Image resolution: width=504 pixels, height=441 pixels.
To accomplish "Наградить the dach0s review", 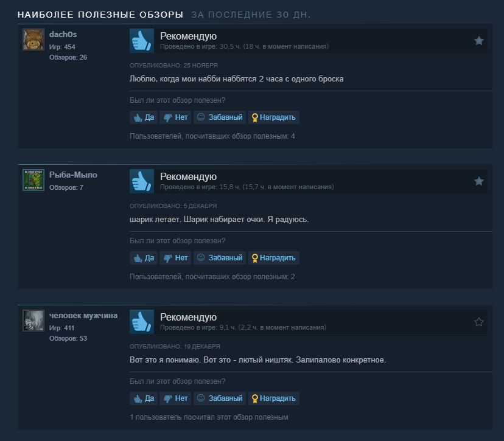I will 274,117.
